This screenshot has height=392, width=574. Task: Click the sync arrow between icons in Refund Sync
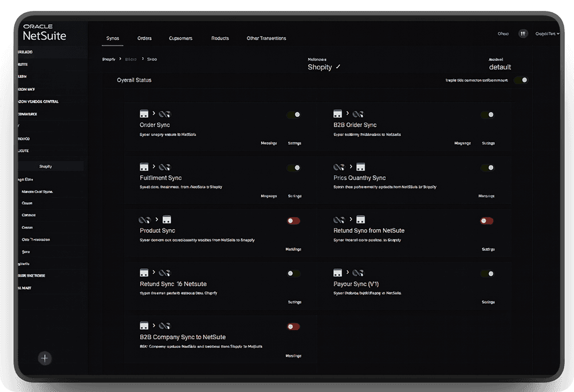pyautogui.click(x=154, y=272)
